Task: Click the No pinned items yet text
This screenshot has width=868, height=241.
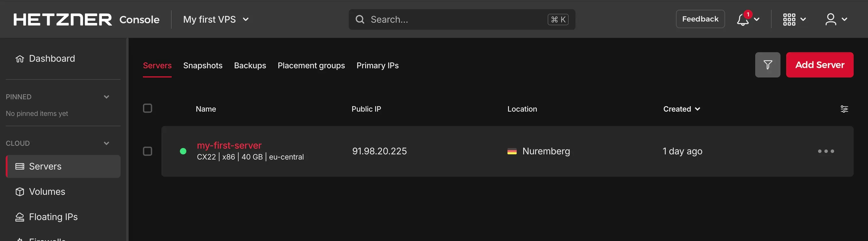Action: pos(37,113)
